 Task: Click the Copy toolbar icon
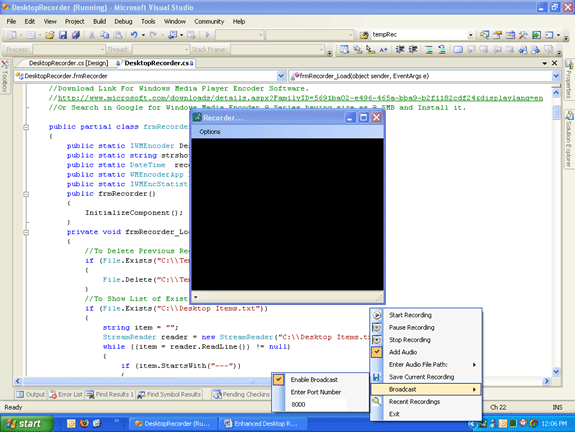point(105,35)
